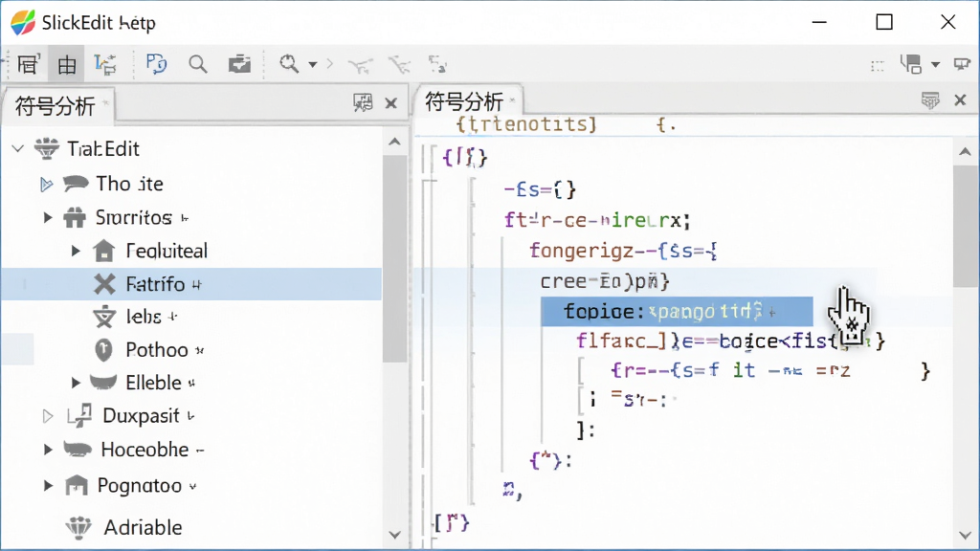Click the code line starting with flfaкc_
This screenshot has width=980, height=551.
[x=730, y=342]
